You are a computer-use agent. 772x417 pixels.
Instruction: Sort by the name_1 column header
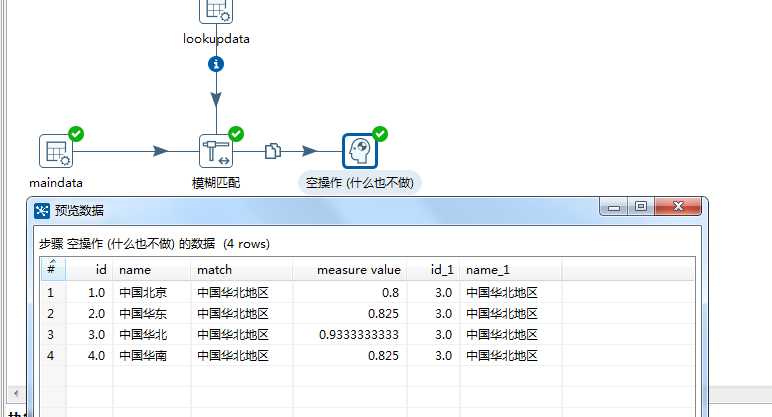[x=511, y=269]
